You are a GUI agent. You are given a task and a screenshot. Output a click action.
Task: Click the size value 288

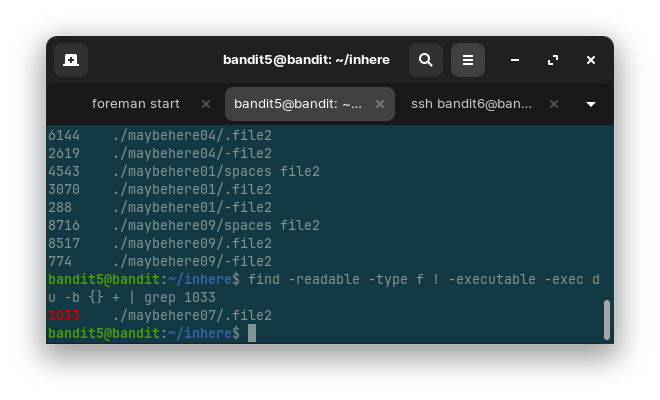pyautogui.click(x=60, y=207)
